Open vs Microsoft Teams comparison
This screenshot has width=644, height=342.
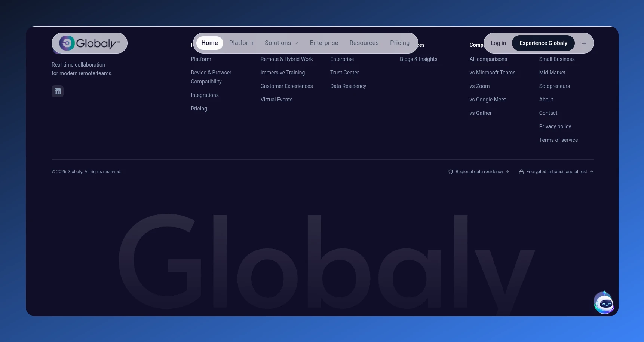493,73
